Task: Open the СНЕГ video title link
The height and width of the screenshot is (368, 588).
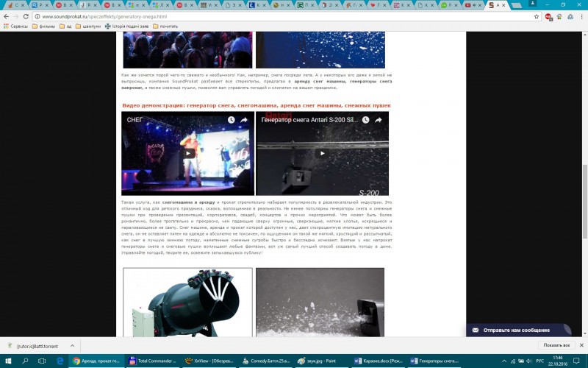Action: pyautogui.click(x=135, y=120)
